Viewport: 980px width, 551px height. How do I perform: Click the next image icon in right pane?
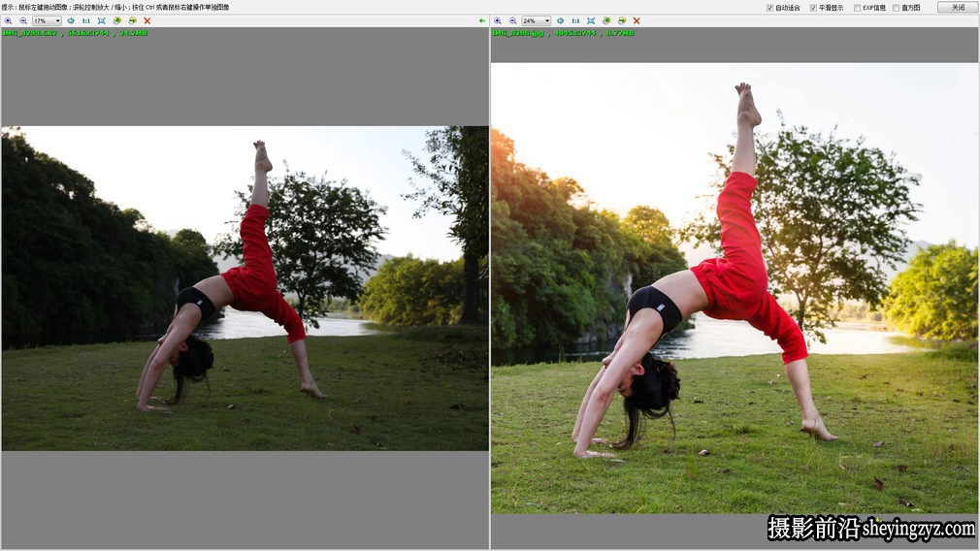621,20
